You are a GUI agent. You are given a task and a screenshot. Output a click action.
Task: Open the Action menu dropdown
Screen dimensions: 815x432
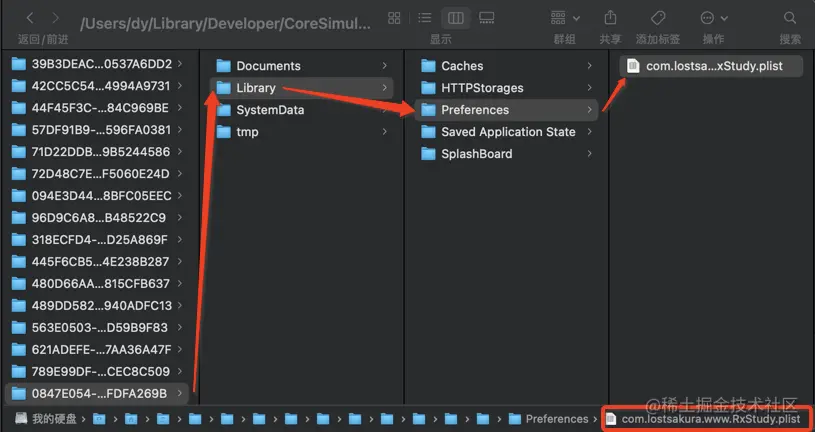[x=713, y=18]
